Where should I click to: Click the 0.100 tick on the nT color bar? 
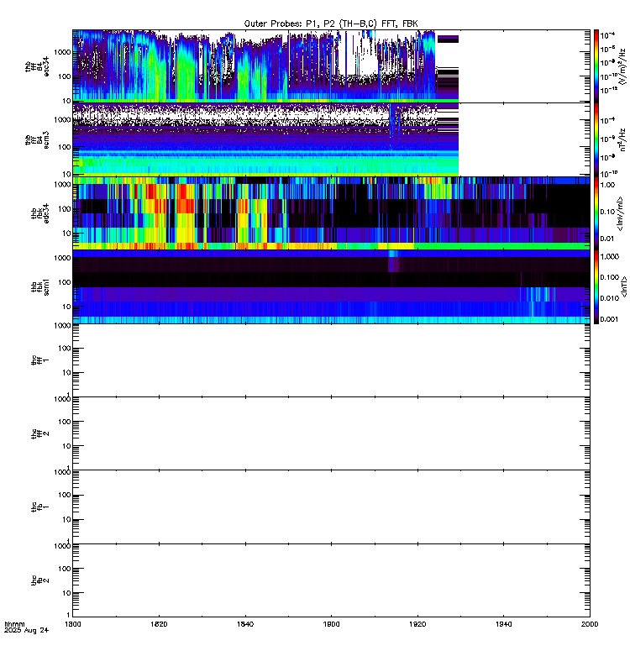point(610,277)
